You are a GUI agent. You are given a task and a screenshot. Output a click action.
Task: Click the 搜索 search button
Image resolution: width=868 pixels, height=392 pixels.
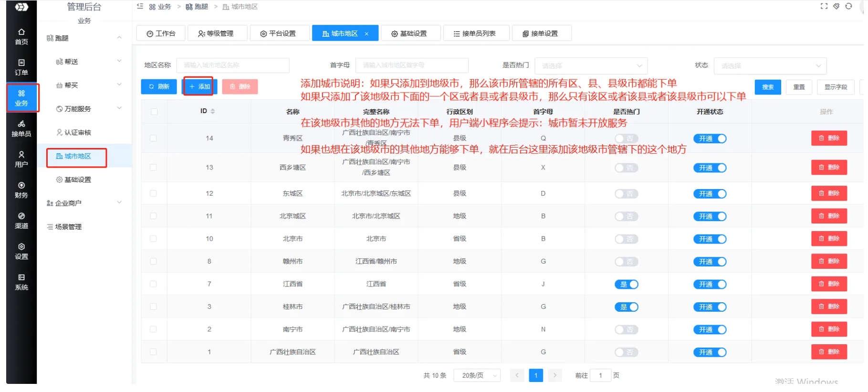[x=768, y=87]
